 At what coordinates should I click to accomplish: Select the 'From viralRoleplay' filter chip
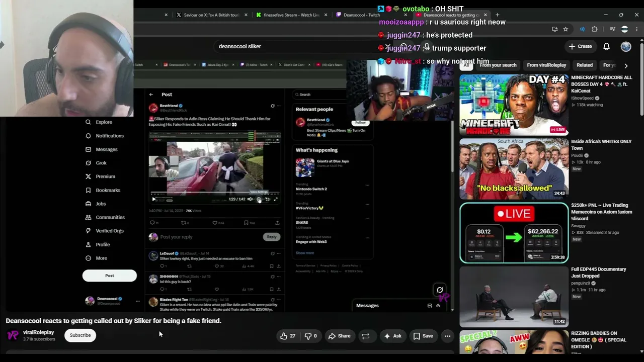(546, 65)
